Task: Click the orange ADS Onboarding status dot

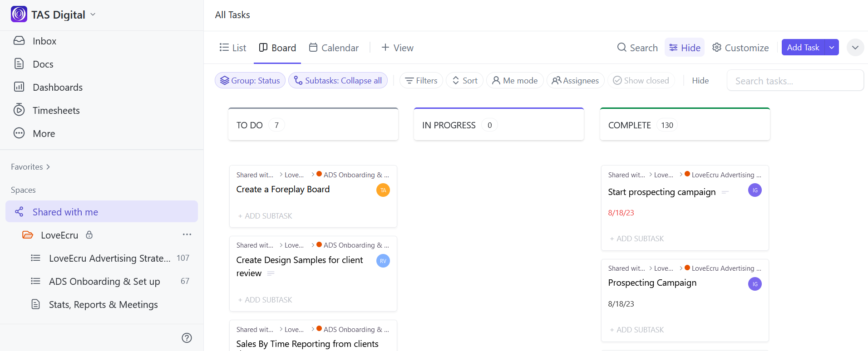Action: coord(319,174)
